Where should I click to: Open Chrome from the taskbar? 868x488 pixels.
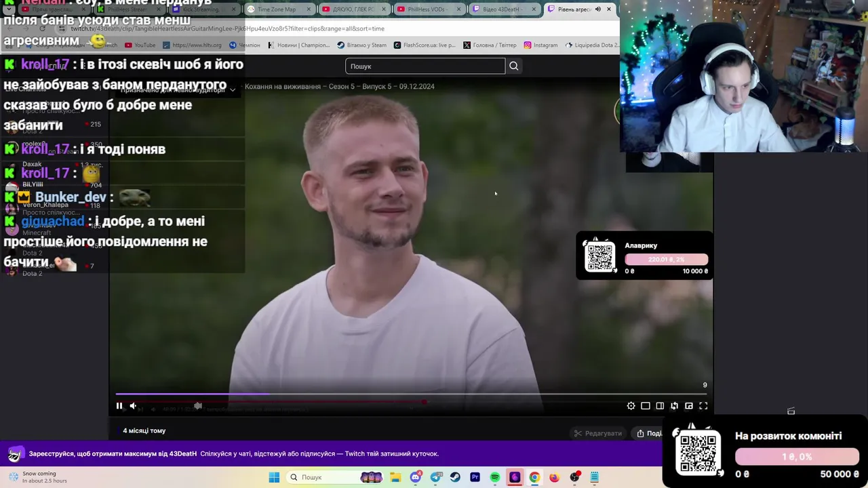point(534,477)
